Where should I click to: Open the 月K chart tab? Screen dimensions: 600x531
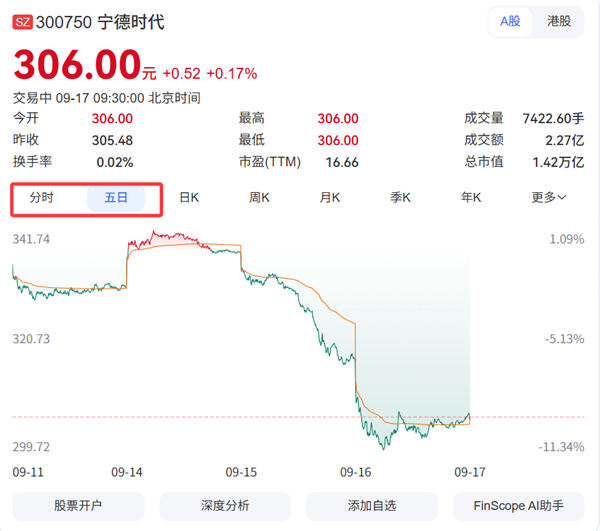(330, 198)
